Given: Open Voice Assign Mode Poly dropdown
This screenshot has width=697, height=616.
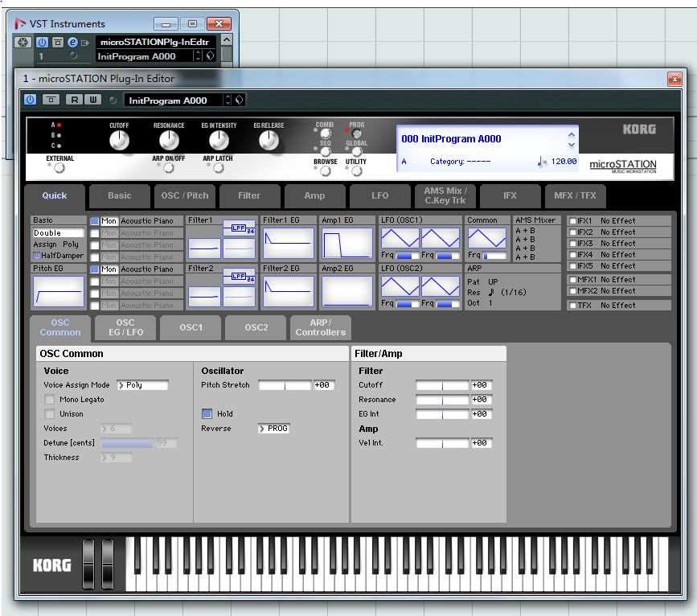Looking at the screenshot, I should click(142, 385).
